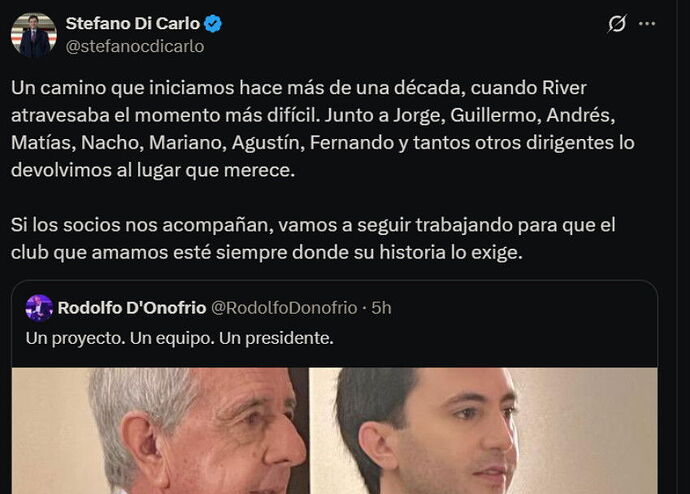Open the Grok explain-post icon
Viewport: 690px width, 494px height.
[617, 23]
